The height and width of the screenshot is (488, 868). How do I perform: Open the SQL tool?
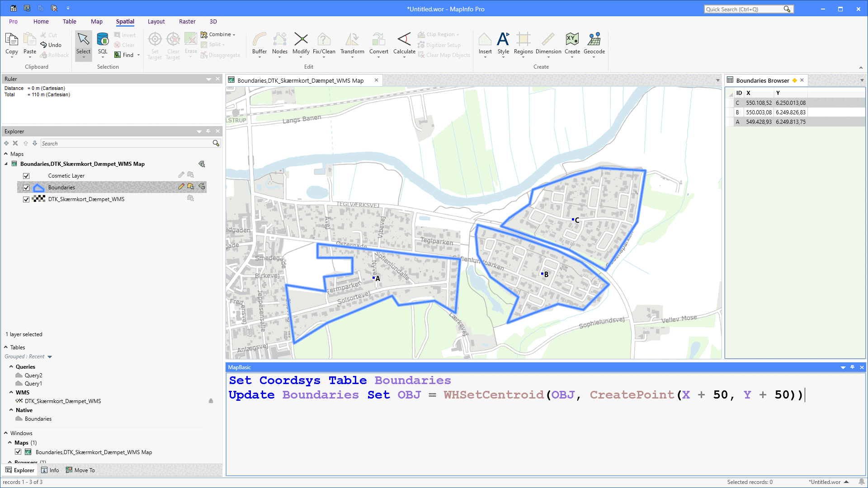point(103,45)
